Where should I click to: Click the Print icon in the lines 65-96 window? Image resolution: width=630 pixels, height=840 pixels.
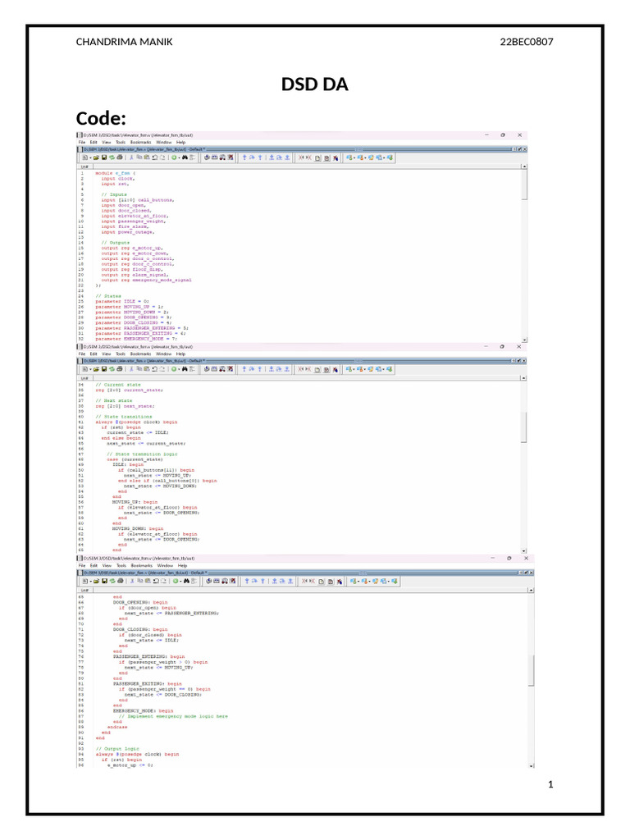pos(120,582)
